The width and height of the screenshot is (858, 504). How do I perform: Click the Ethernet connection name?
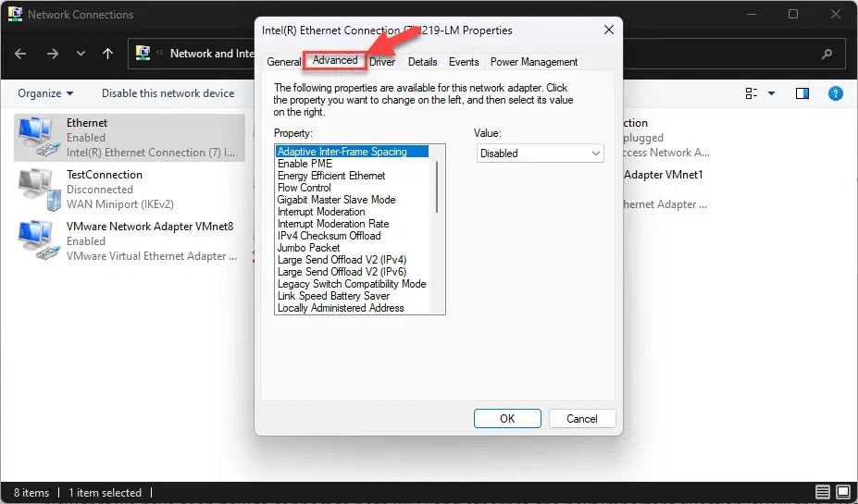(x=87, y=123)
